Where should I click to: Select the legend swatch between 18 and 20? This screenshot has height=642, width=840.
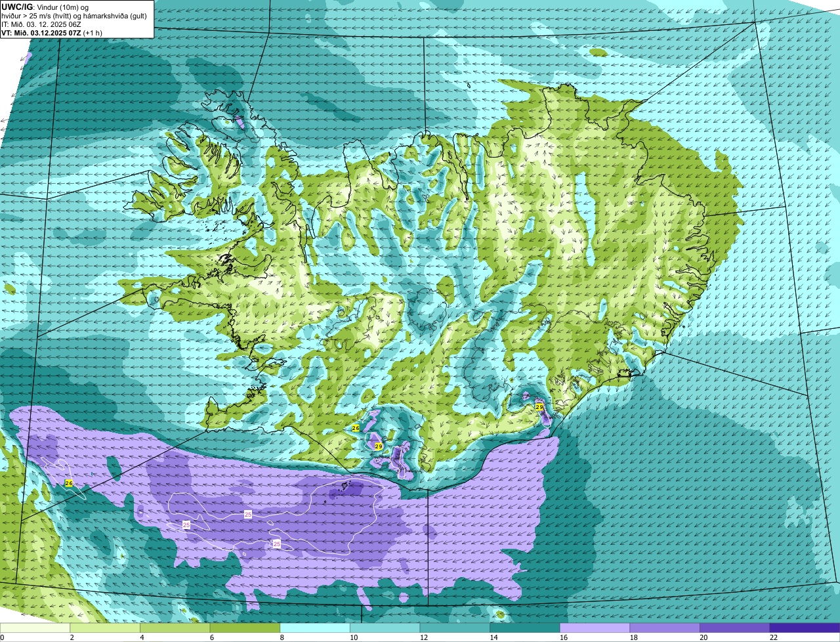click(x=665, y=628)
